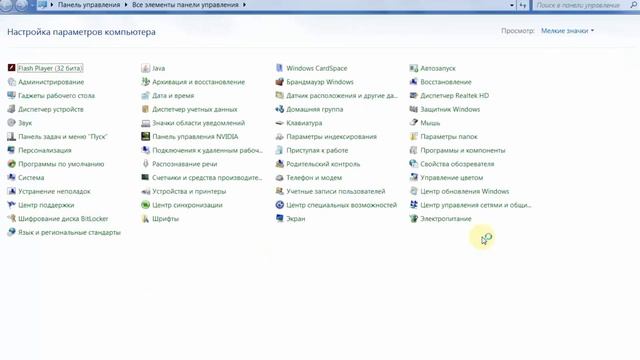
Task: Open Центр обновления Windows link
Action: click(x=465, y=191)
